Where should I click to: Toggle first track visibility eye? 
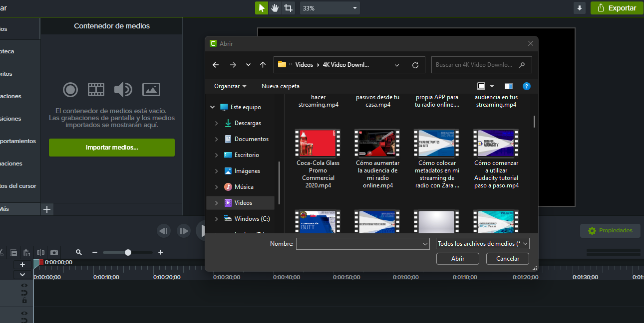pos(24,286)
